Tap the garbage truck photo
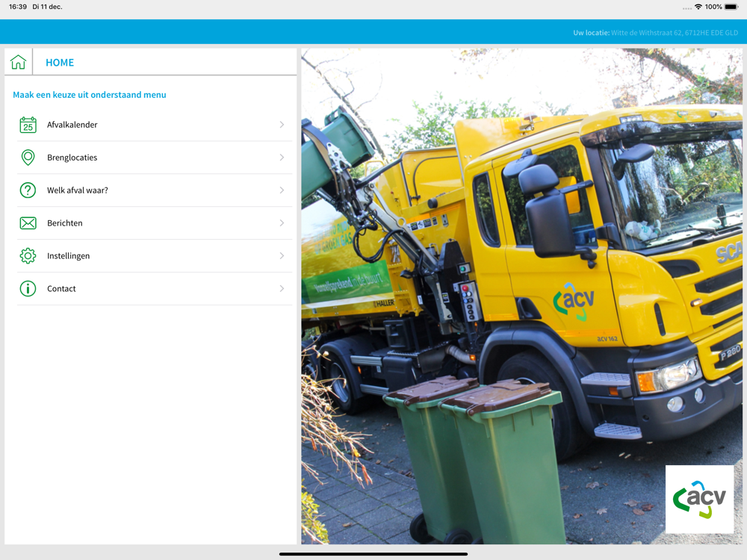 click(521, 296)
